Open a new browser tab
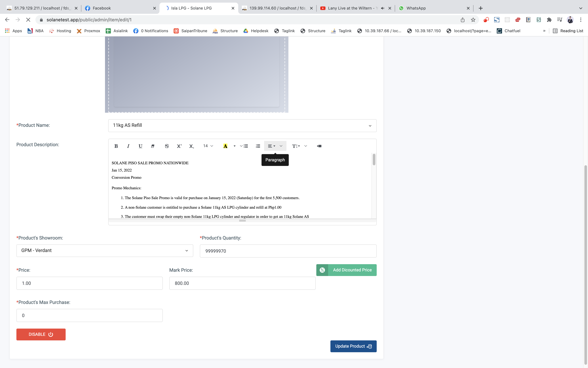 [x=480, y=8]
